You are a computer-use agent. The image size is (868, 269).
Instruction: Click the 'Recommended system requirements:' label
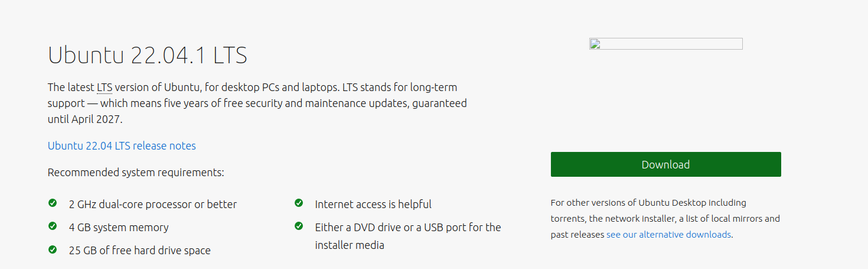(136, 173)
